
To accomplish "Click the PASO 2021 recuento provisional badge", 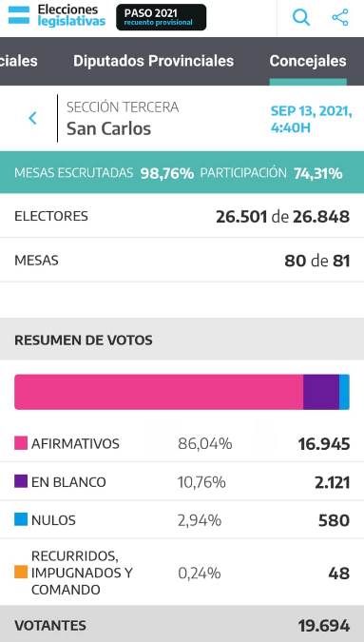I will coord(162,17).
